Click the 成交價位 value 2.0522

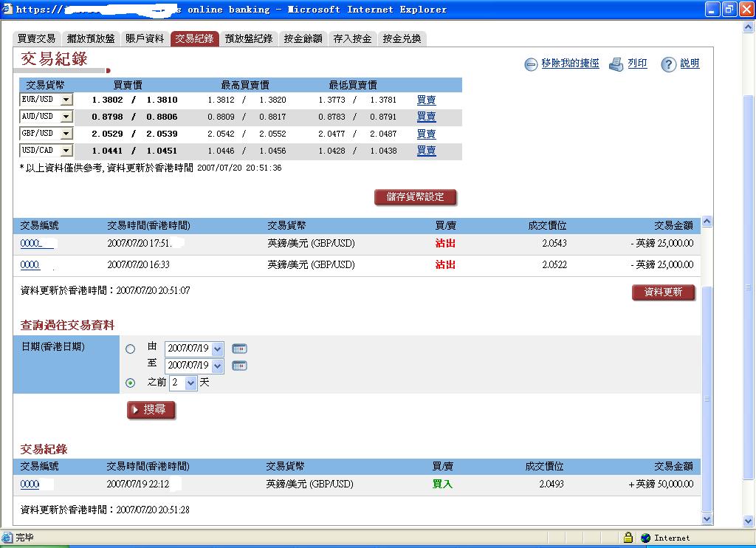pos(554,264)
